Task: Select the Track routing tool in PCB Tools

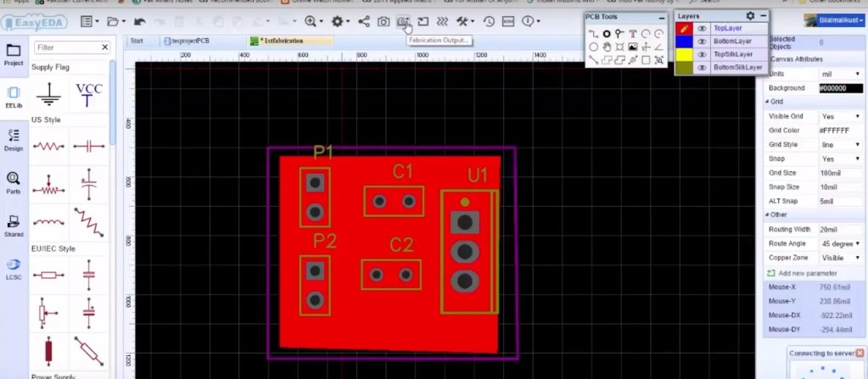Action: coord(593,34)
